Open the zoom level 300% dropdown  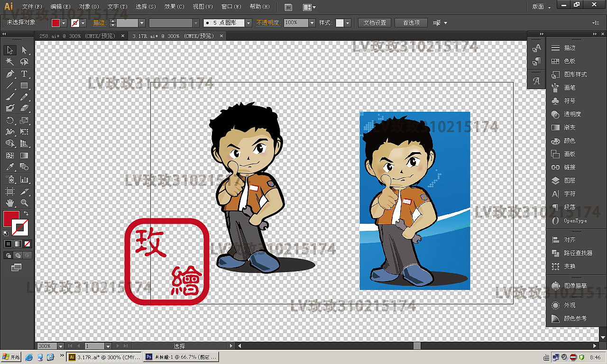(x=60, y=346)
